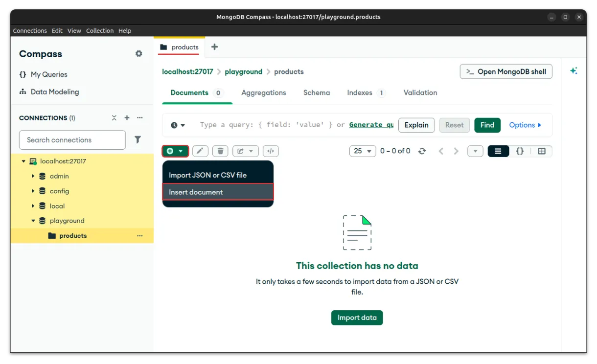This screenshot has width=597, height=364.
Task: Switch to table view of documents
Action: [x=541, y=151]
